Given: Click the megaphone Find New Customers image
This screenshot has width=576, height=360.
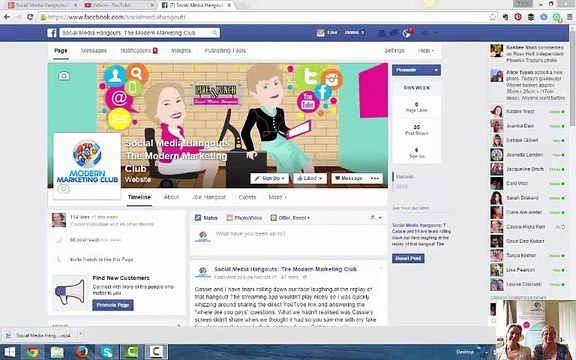Looking at the screenshot, I should [70, 293].
